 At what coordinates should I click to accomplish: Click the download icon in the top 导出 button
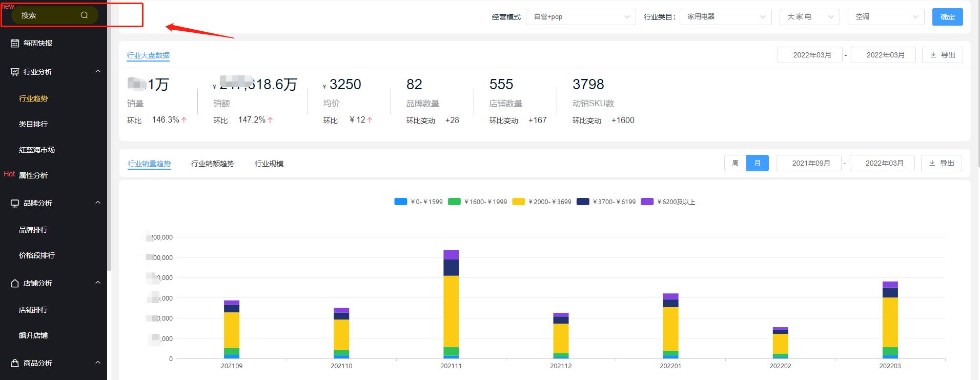pyautogui.click(x=933, y=55)
